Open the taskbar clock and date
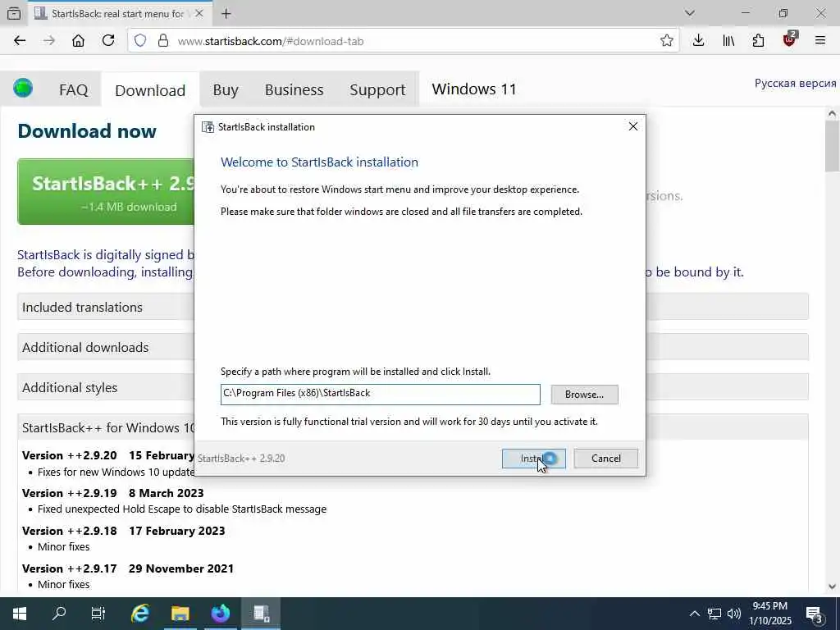The height and width of the screenshot is (630, 840). pos(770,614)
